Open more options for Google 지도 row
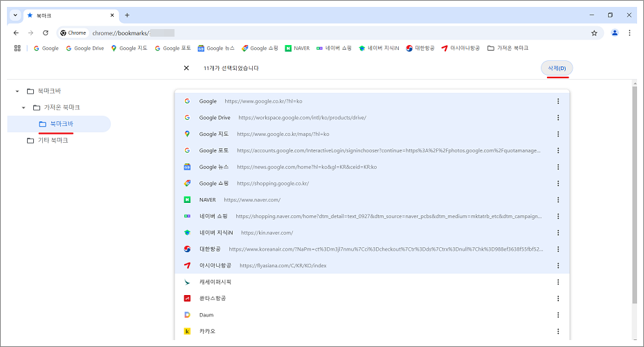This screenshot has width=644, height=347. [557, 134]
